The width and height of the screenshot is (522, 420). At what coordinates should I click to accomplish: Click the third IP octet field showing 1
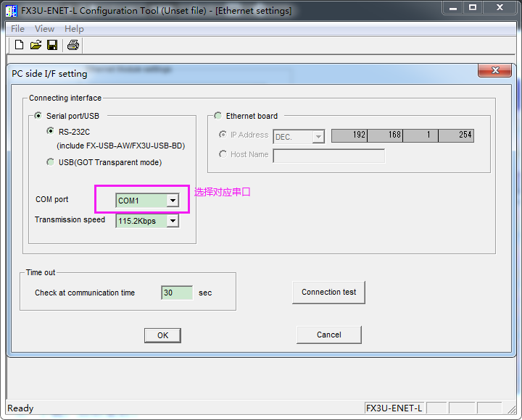tap(420, 135)
